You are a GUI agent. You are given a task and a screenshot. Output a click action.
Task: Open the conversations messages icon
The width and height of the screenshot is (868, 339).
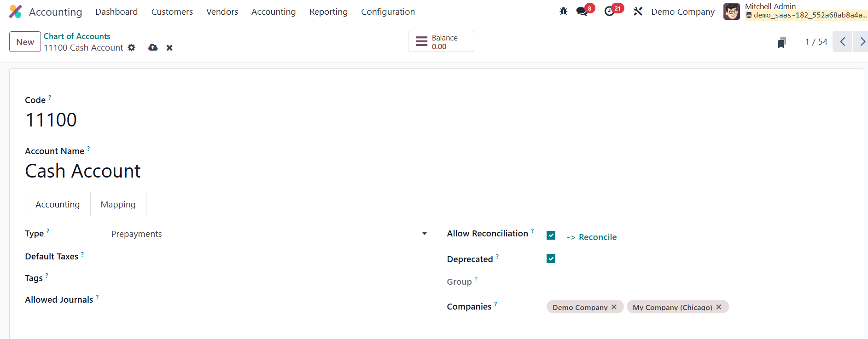[x=583, y=11]
